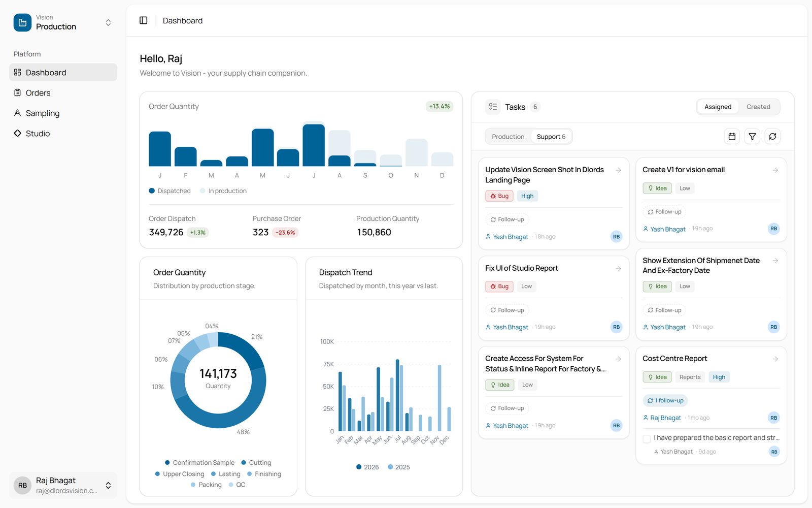Toggle 2026 series in Dispatch Trend
The width and height of the screenshot is (812, 508).
tap(367, 467)
